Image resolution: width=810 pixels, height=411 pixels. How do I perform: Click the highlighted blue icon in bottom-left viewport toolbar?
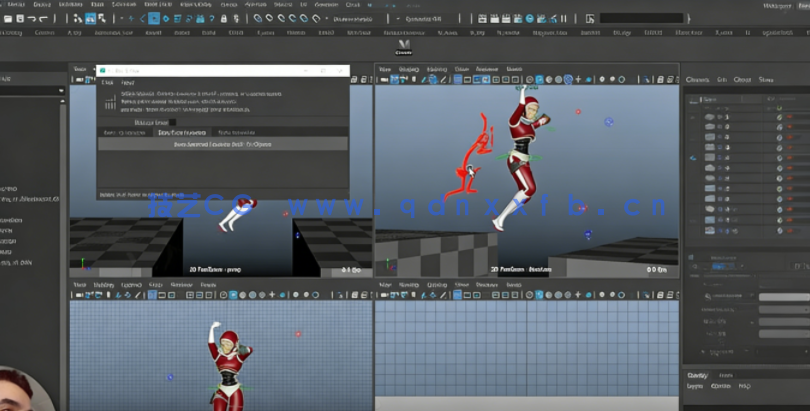click(x=233, y=295)
